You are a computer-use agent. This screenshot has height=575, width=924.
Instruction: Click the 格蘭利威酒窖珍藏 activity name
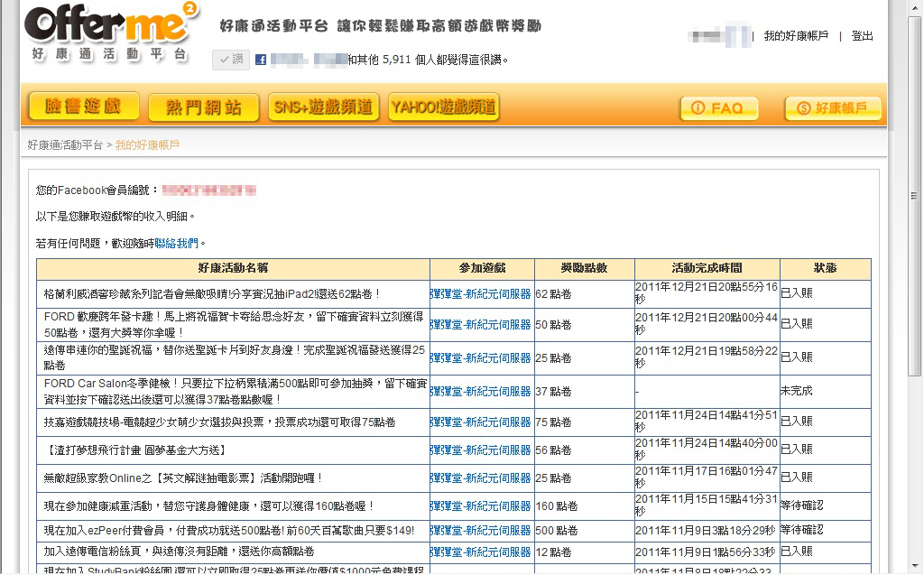point(213,293)
